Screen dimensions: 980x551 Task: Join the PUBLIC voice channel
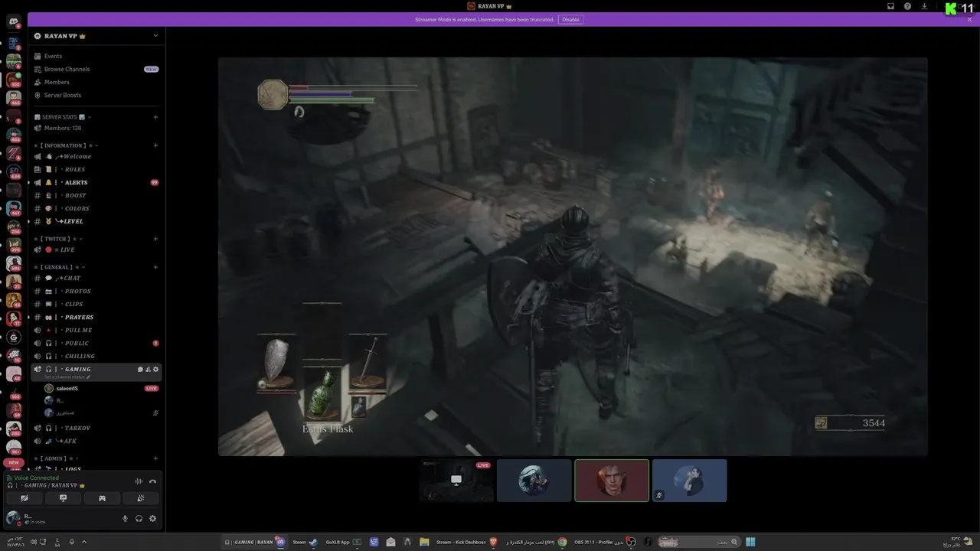tap(96, 343)
